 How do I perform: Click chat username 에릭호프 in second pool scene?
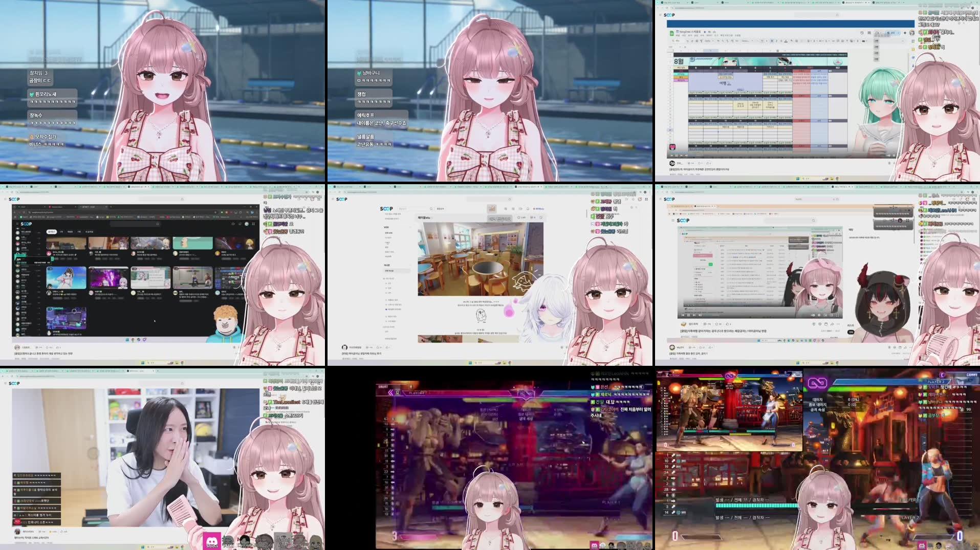365,115
